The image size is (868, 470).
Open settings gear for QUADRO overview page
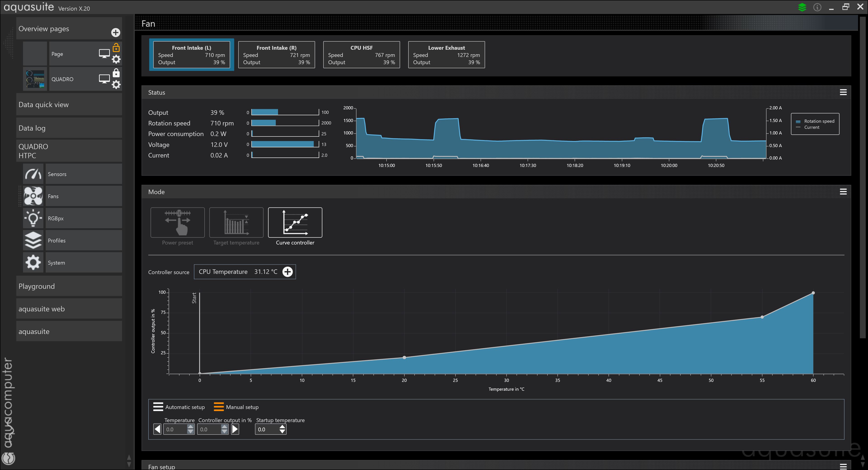[116, 85]
